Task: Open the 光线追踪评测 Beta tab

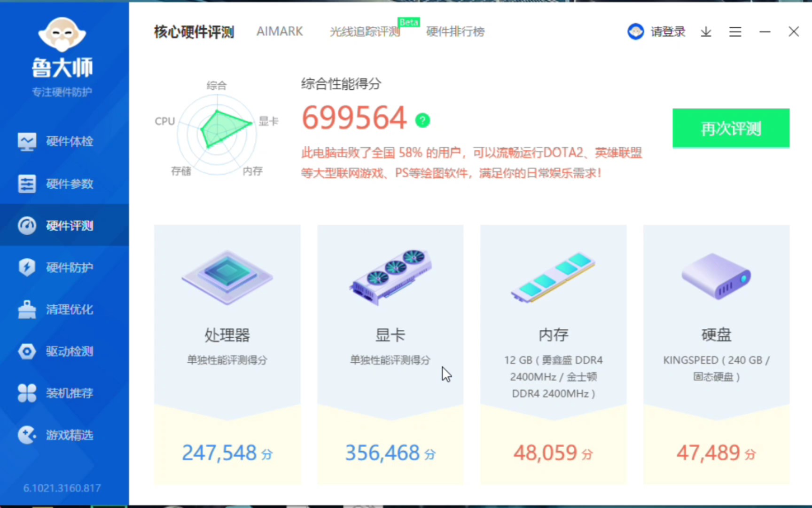Action: (365, 32)
